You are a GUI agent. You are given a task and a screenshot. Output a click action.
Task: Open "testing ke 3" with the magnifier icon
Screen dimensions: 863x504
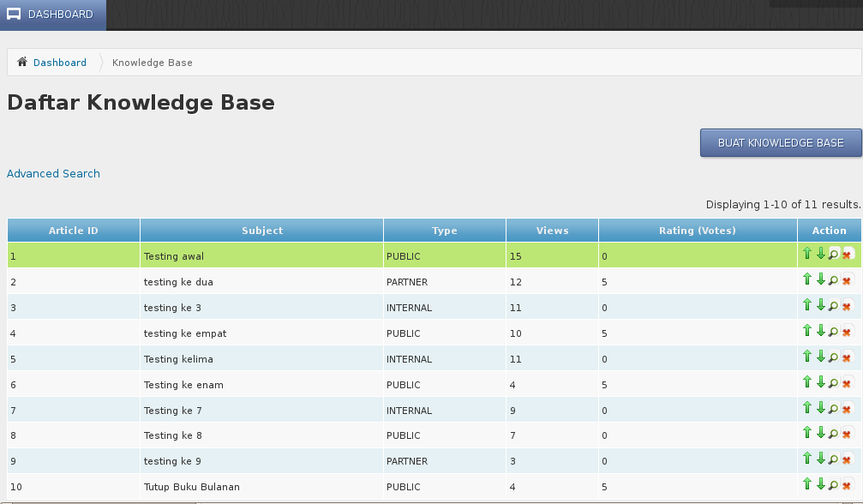[x=834, y=305]
